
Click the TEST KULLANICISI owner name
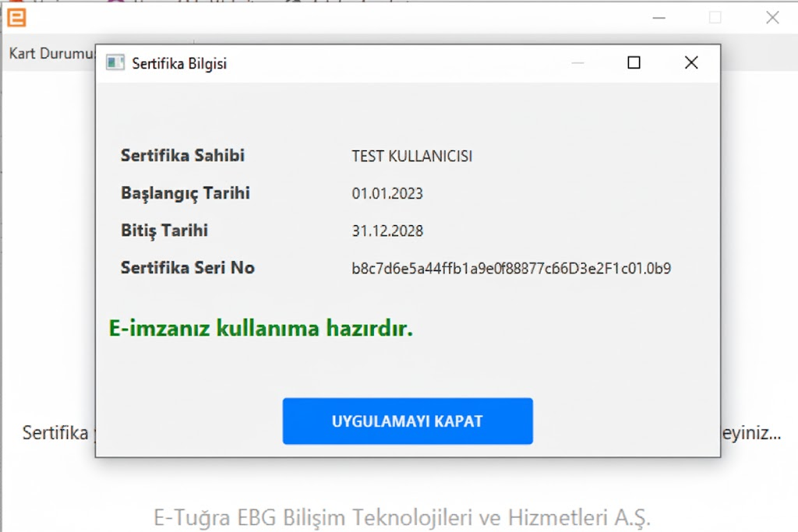pos(411,156)
